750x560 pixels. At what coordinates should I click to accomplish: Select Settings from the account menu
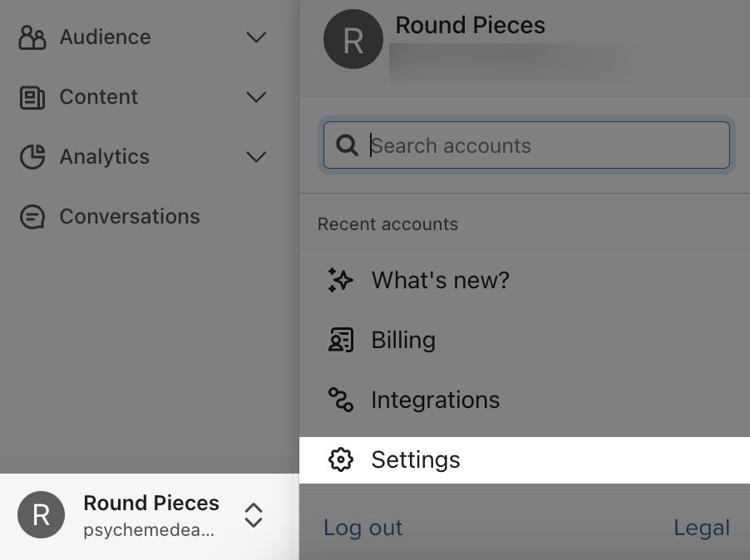(415, 459)
